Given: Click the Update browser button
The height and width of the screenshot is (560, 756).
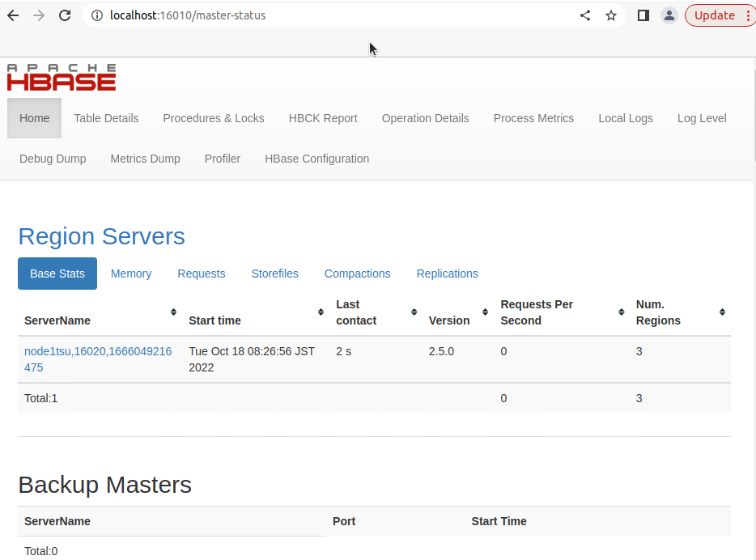Looking at the screenshot, I should tap(714, 15).
